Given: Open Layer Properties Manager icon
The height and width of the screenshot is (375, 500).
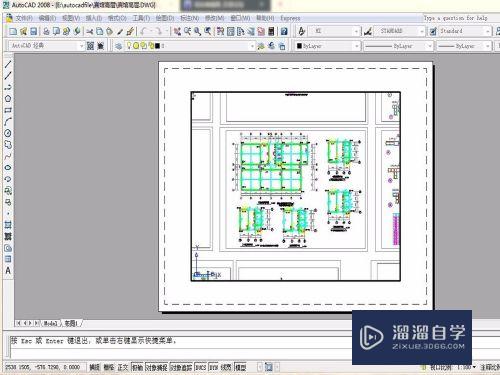Looking at the screenshot, I should [118, 46].
